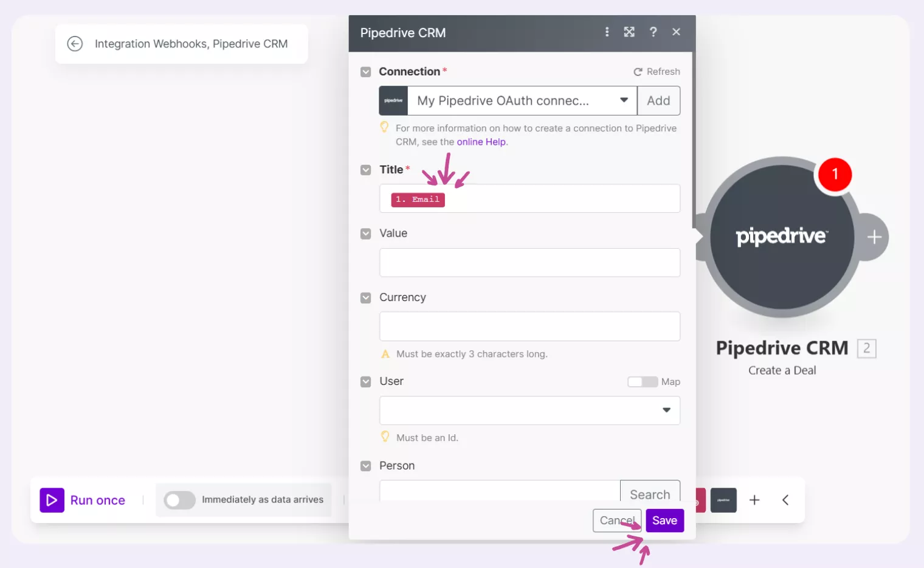Viewport: 924px width, 568px height.
Task: Open the three-dot menu in Pipedrive CRM dialog
Action: pos(607,32)
